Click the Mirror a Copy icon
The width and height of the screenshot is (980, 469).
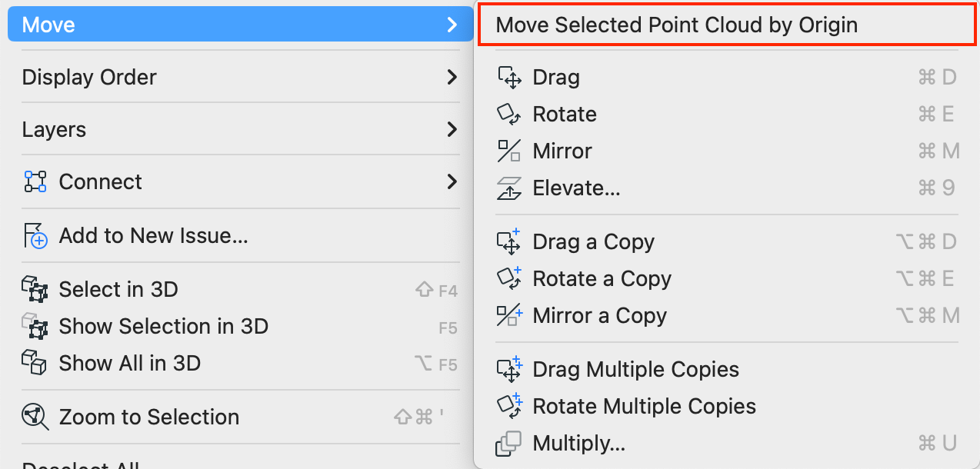click(x=509, y=315)
